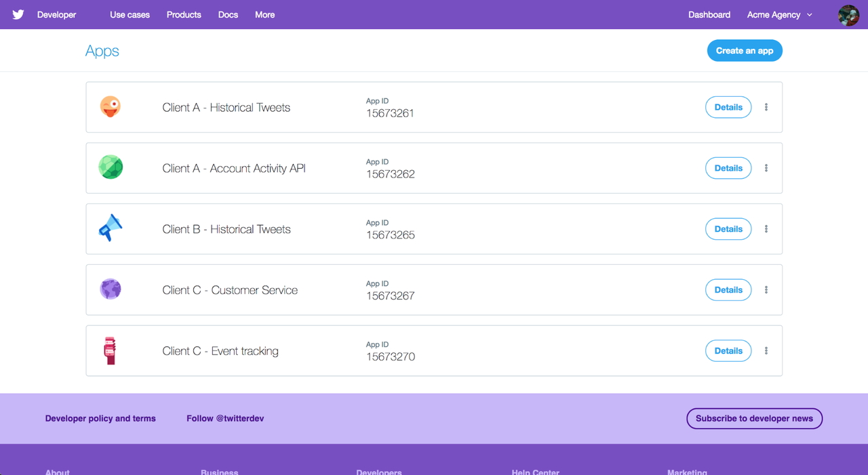Open the user profile avatar

(848, 15)
